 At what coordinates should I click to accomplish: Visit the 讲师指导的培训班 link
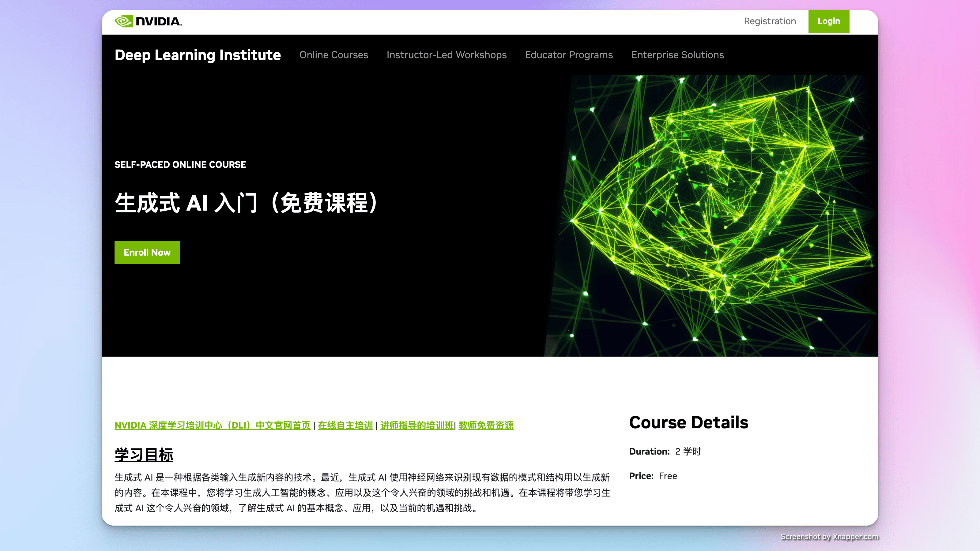[417, 425]
